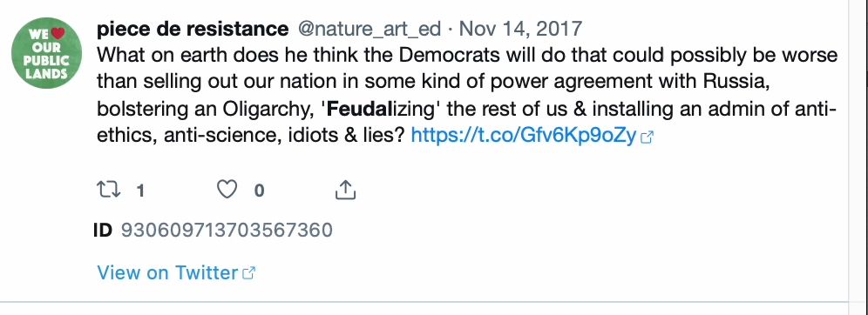Click the external-link icon after t.co link
The width and height of the screenshot is (868, 315).
[x=647, y=137]
